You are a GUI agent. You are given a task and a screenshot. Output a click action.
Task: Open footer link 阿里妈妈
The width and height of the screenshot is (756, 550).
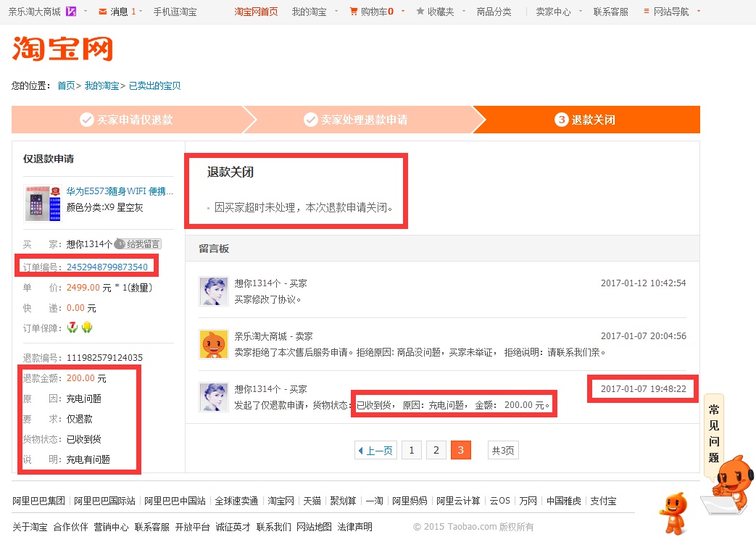410,501
